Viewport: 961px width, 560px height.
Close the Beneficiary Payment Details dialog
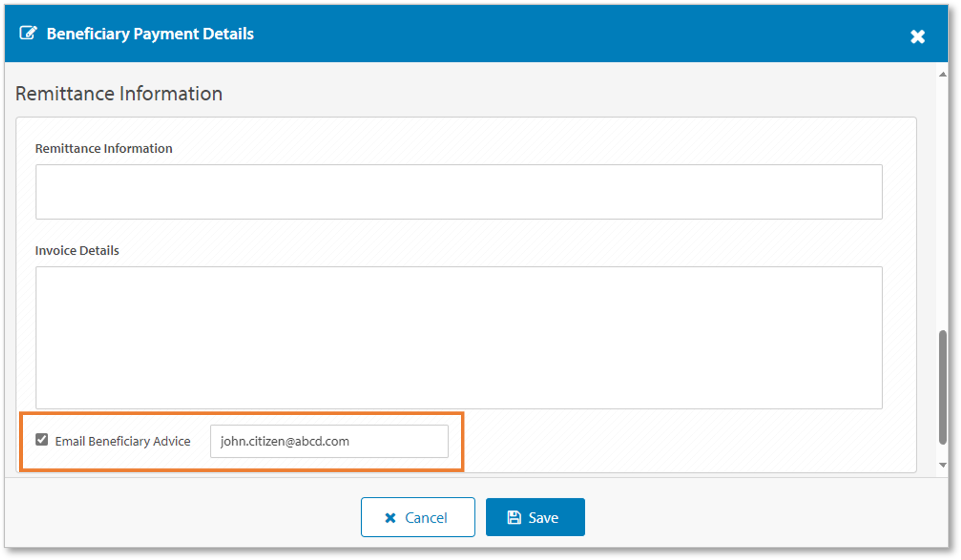point(917,37)
